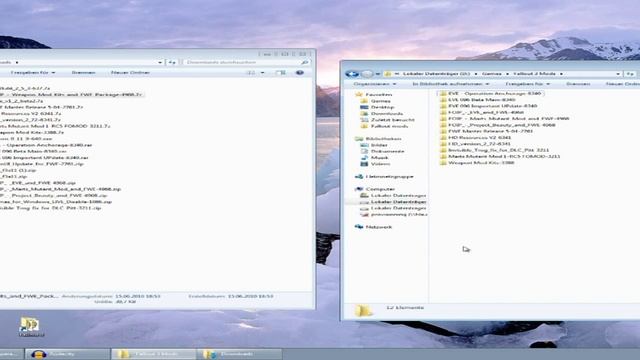
Task: Refresh the Downloads window view
Action: [x=172, y=62]
